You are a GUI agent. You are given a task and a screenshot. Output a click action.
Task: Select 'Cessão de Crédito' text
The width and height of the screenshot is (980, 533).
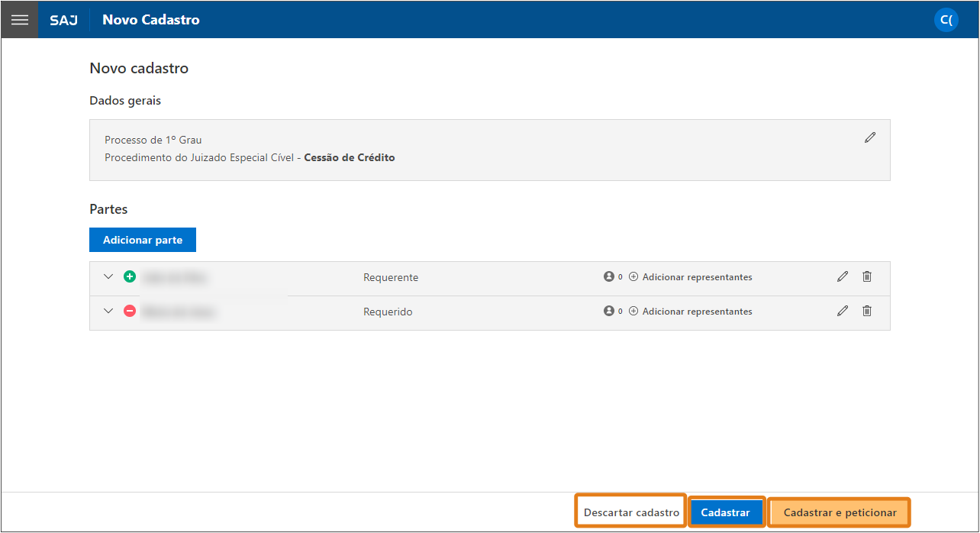350,158
